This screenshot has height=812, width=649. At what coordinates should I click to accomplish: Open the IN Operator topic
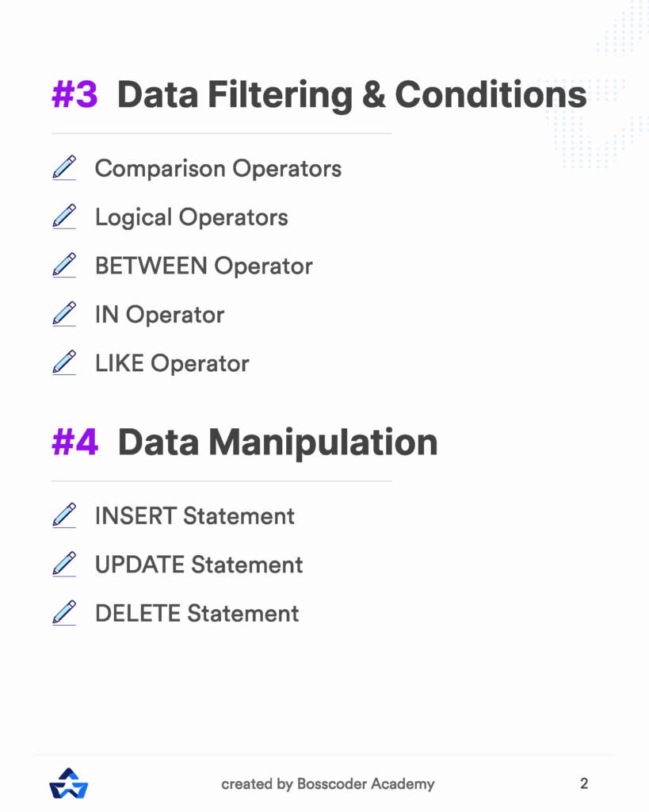(159, 315)
